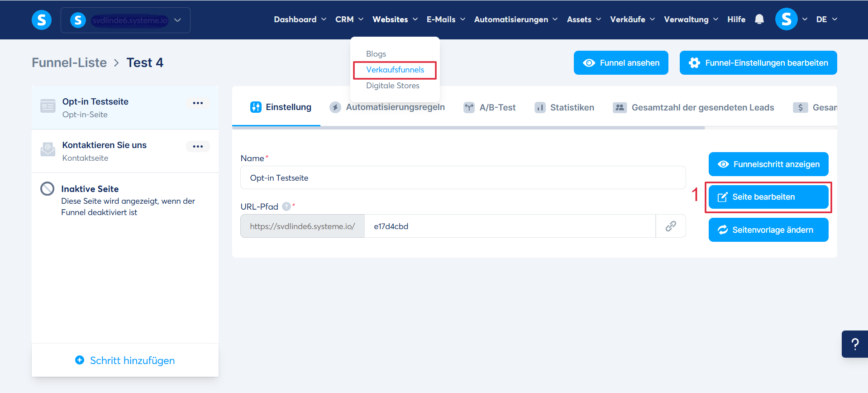Click Funnel-Einstellungen bearbeiten button

pos(758,63)
